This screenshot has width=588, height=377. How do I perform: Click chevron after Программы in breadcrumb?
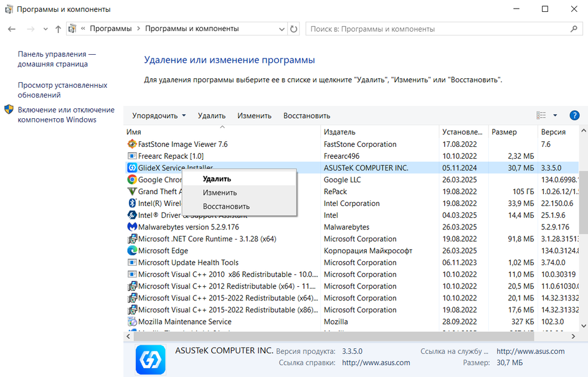tap(138, 29)
